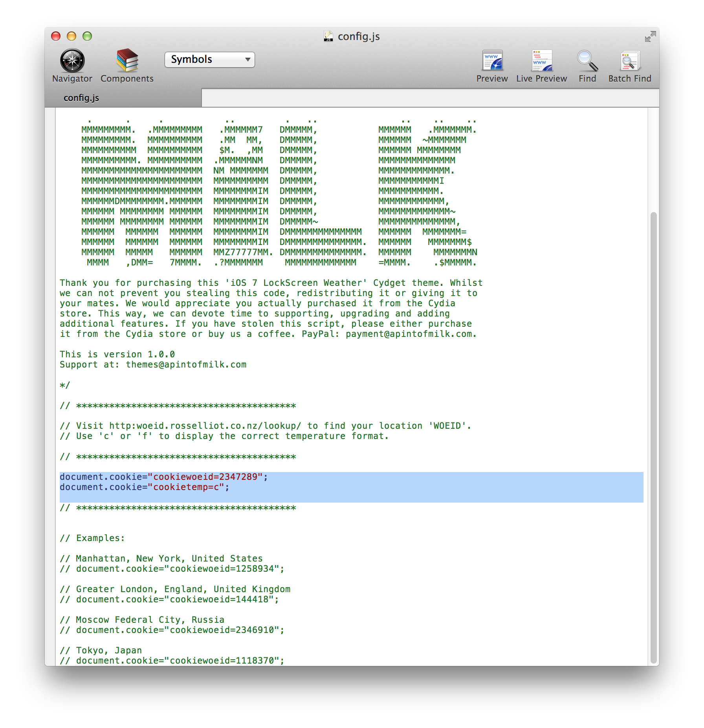The height and width of the screenshot is (728, 704).
Task: Click the cookietemp=c code line
Action: [x=144, y=487]
